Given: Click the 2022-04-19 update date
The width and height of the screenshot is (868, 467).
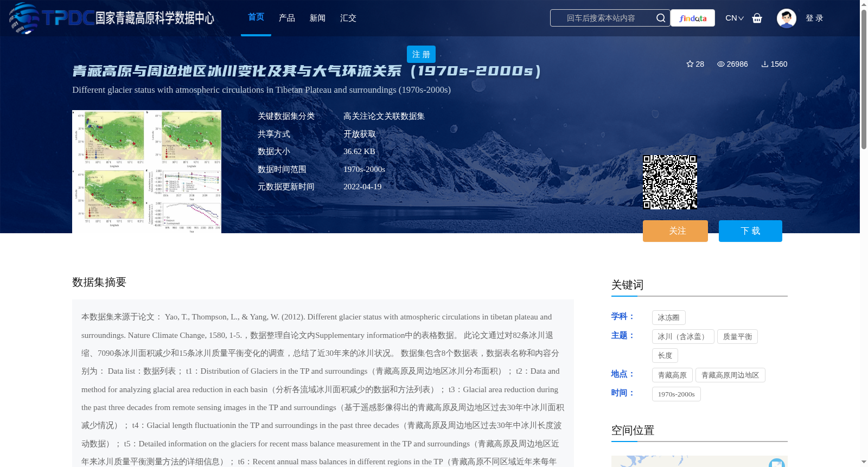Looking at the screenshot, I should [362, 187].
